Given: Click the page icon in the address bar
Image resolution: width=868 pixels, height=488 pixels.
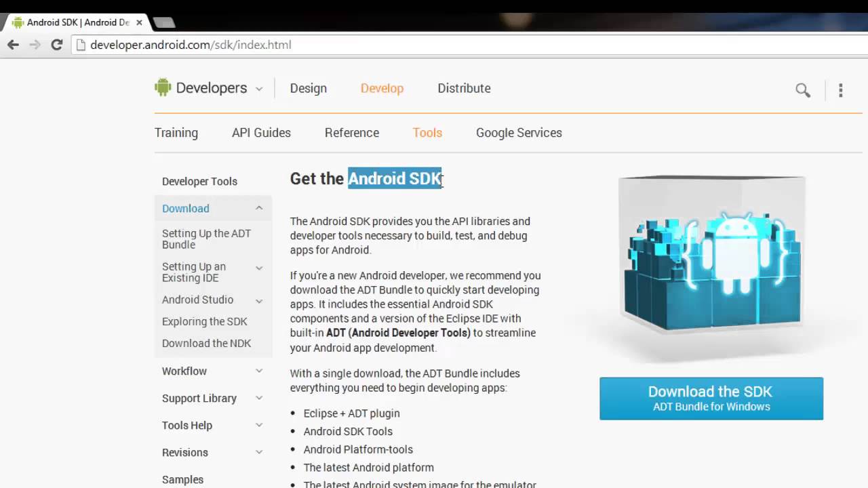Looking at the screenshot, I should [81, 45].
